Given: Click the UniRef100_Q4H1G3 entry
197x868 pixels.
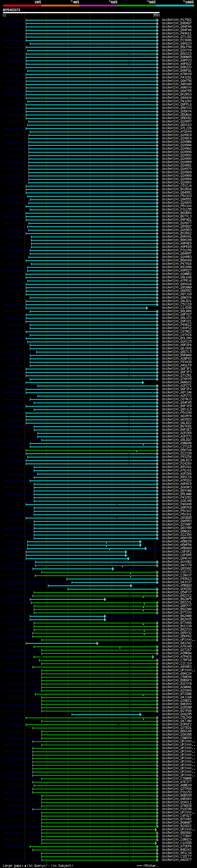Looking at the screenshot, I should tap(176, 43).
